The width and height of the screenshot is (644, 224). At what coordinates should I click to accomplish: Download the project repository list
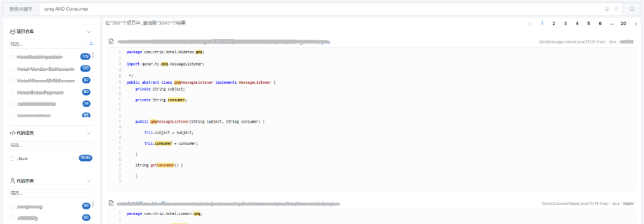click(x=91, y=43)
